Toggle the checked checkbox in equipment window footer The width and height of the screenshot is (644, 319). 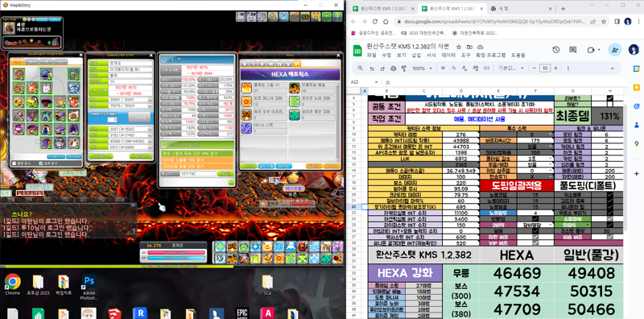click(40, 164)
